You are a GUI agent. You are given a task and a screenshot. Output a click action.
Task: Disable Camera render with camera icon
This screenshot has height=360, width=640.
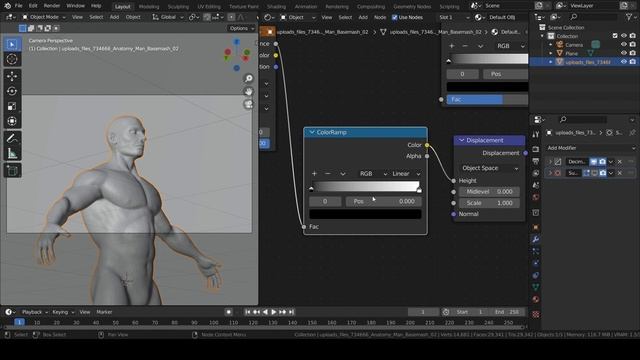click(x=633, y=44)
